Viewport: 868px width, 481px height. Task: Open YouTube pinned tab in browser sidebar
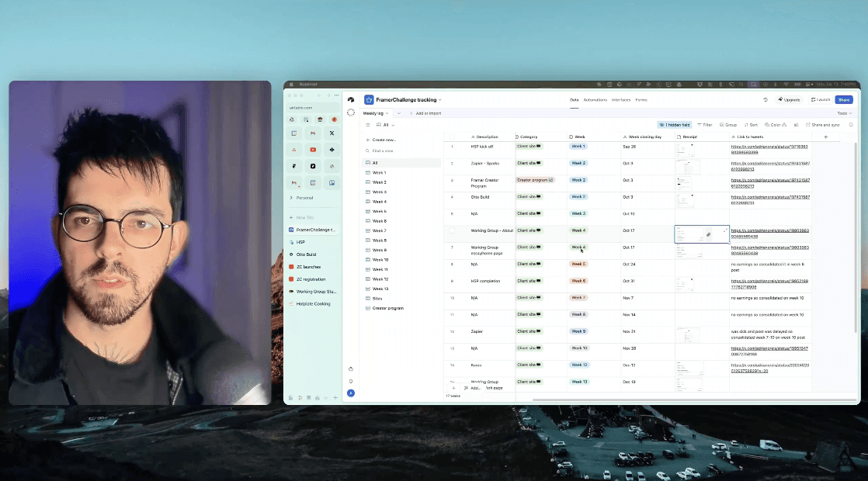coord(313,150)
